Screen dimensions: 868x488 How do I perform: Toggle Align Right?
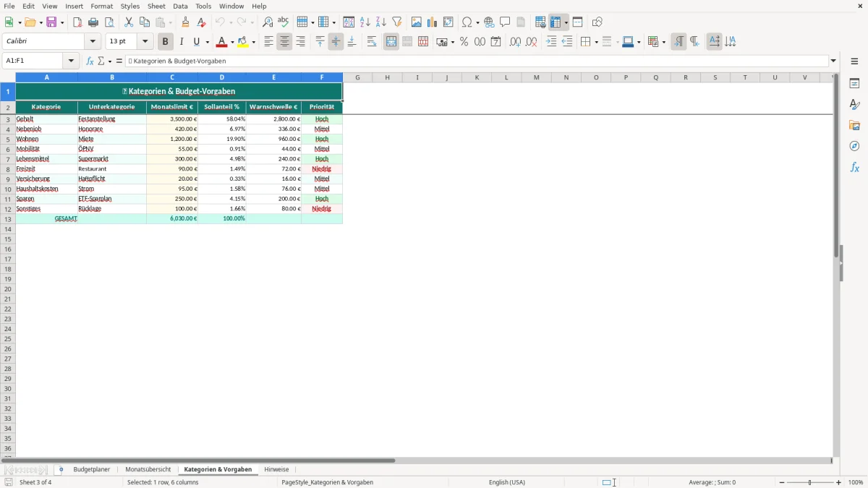(x=300, y=42)
